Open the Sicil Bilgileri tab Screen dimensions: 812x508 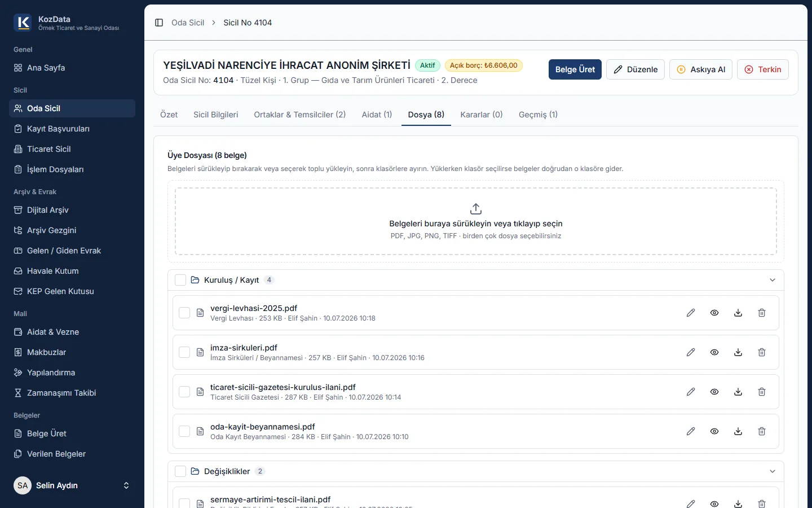(x=216, y=115)
